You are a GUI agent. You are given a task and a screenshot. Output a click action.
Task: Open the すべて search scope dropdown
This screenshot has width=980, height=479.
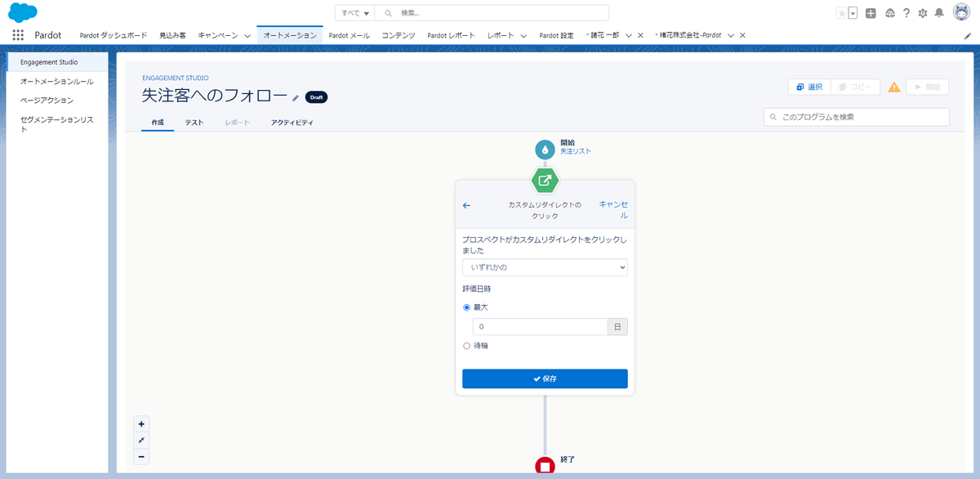(x=354, y=13)
